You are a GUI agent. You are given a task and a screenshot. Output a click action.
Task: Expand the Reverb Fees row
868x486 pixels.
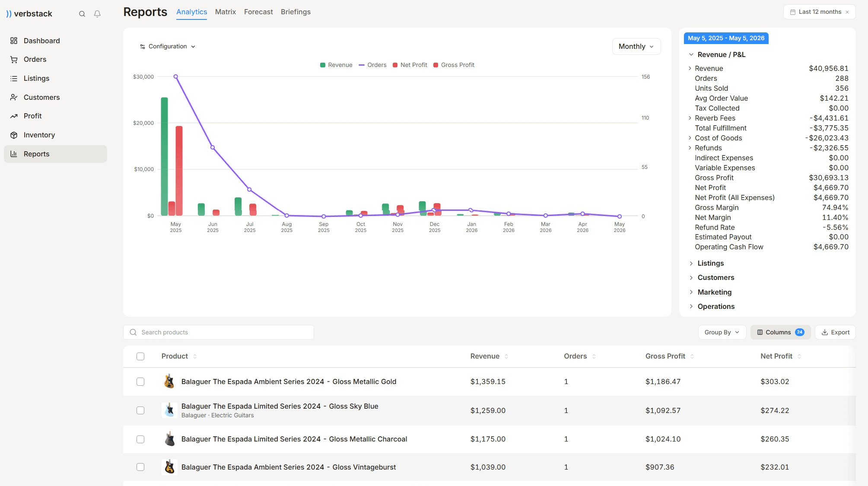(x=690, y=118)
